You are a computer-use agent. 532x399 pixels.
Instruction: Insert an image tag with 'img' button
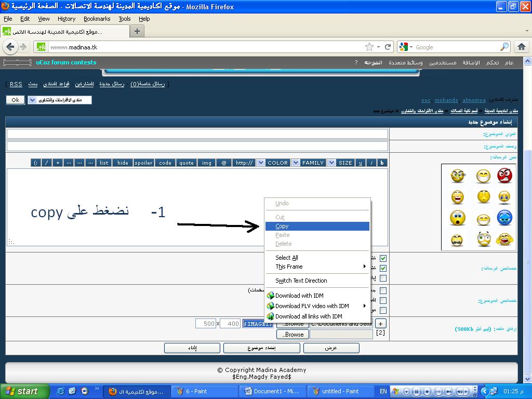click(x=207, y=163)
